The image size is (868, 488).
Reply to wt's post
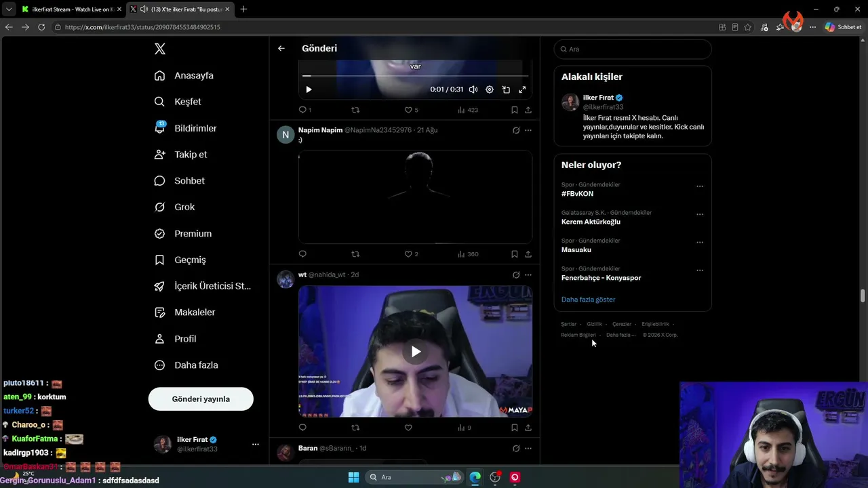(302, 428)
